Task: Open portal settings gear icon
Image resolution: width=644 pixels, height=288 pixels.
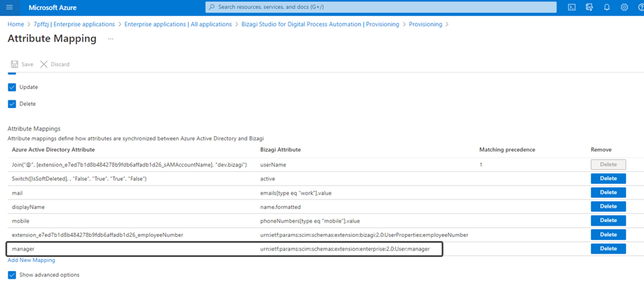Action: (624, 7)
